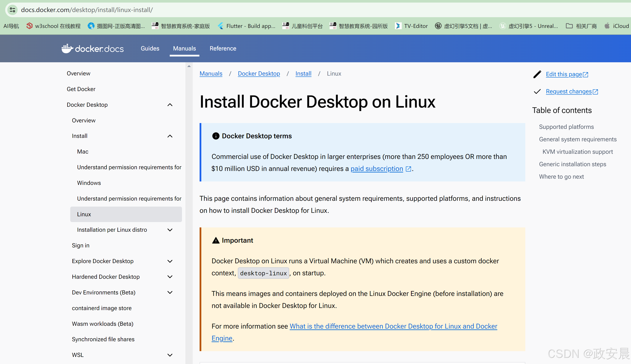This screenshot has width=631, height=364.
Task: Jump to Supported platforms in contents
Action: click(566, 127)
